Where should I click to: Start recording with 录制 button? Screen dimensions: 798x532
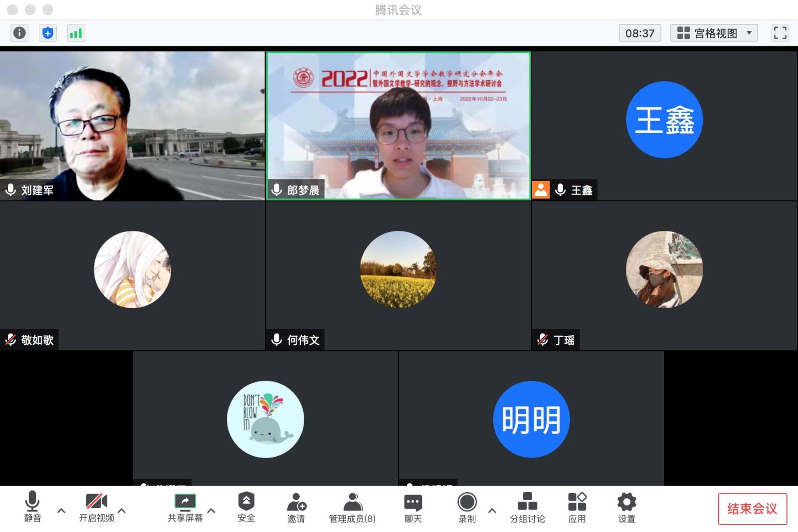[467, 507]
